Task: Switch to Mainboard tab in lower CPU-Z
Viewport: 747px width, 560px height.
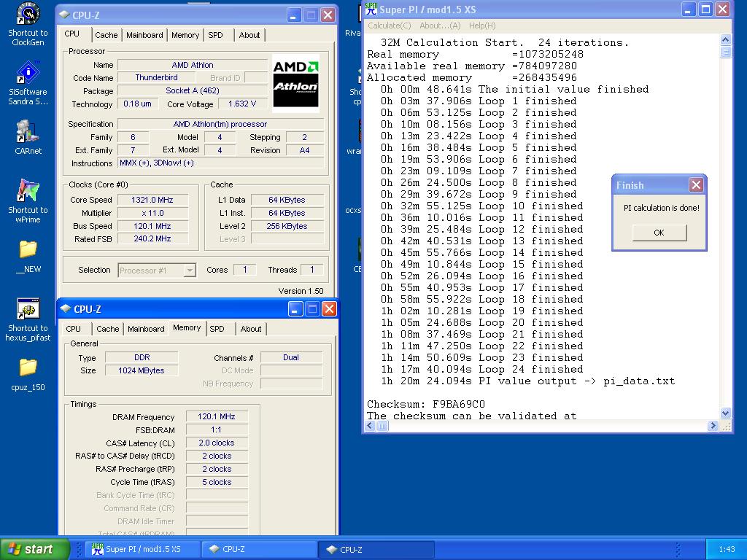Action: pyautogui.click(x=146, y=329)
